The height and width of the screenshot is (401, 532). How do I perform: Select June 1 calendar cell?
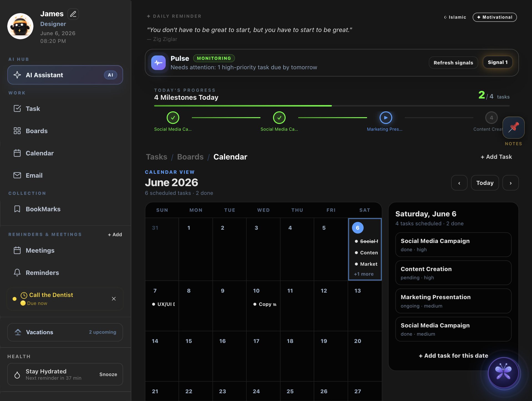[x=196, y=249]
